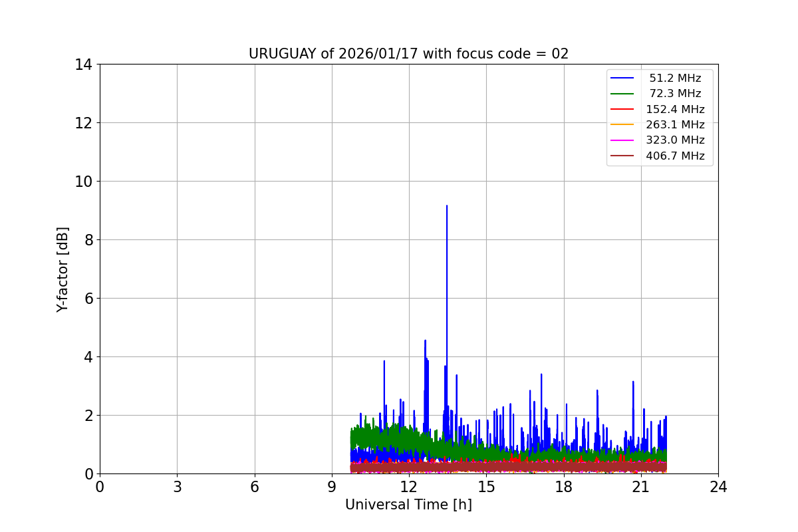Select the 51.2 MHz legend label
This screenshot has height=532, width=798.
675,78
